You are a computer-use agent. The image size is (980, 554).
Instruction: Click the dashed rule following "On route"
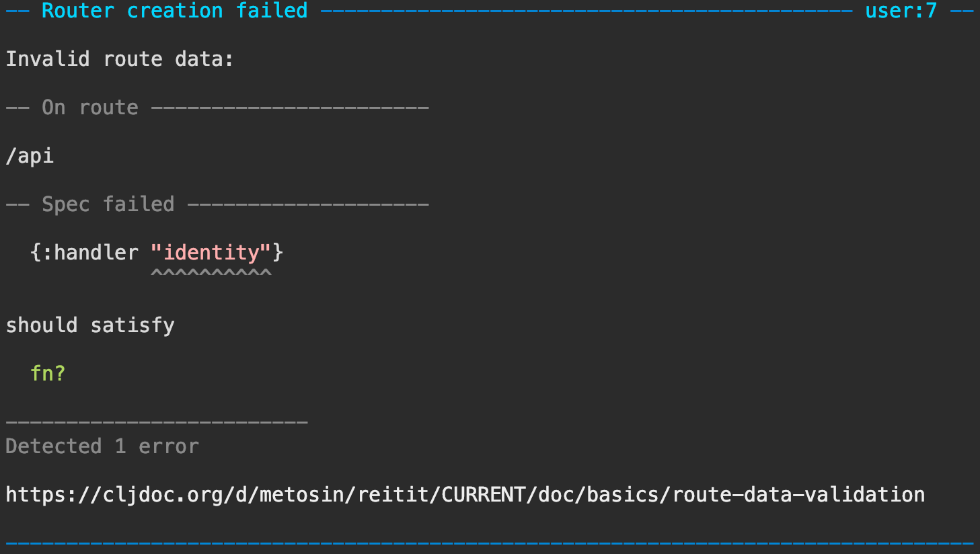[290, 108]
